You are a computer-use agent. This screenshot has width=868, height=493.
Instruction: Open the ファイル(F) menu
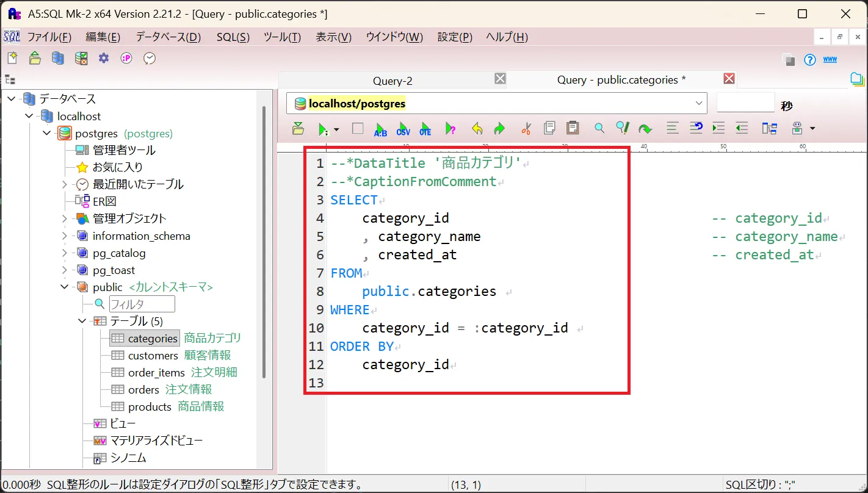49,37
